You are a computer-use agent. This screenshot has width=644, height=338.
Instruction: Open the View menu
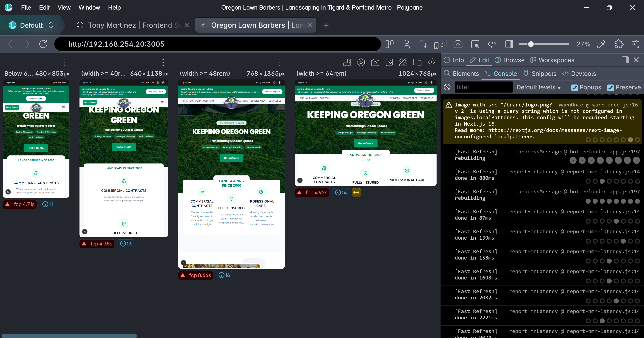(64, 8)
